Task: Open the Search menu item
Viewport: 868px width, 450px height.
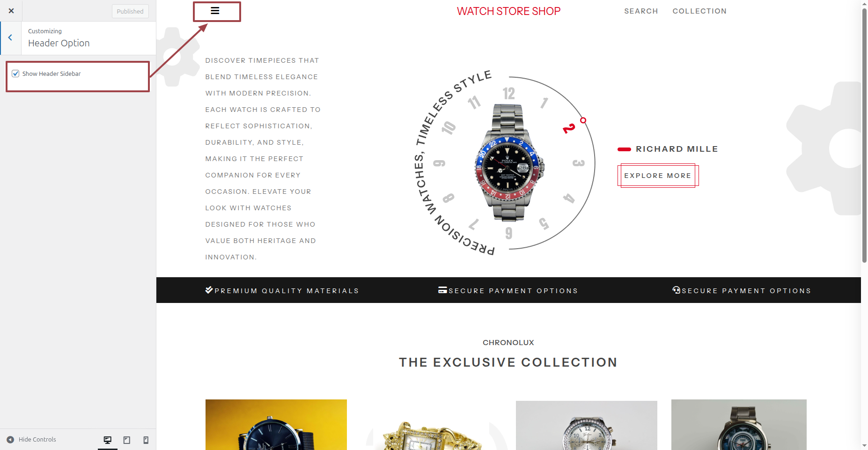Action: pyautogui.click(x=641, y=11)
